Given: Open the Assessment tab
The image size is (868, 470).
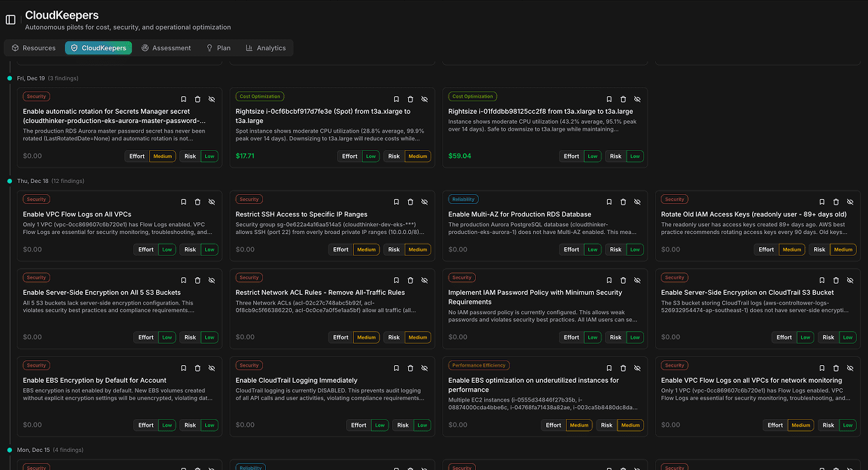Looking at the screenshot, I should pyautogui.click(x=167, y=47).
